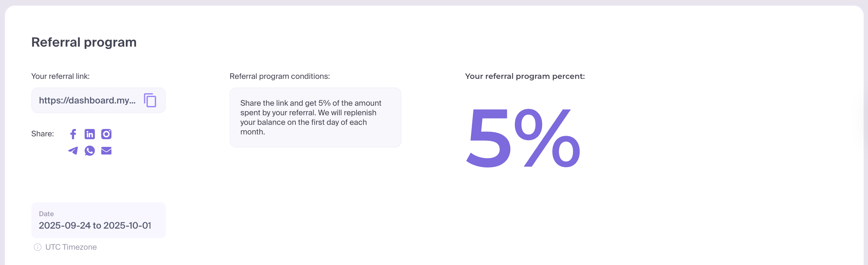The image size is (868, 265).
Task: Copy the referral link with the copy icon
Action: click(x=150, y=100)
